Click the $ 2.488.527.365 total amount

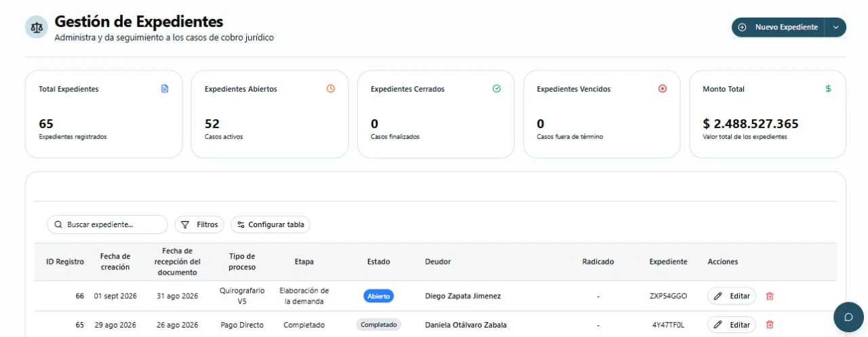751,123
